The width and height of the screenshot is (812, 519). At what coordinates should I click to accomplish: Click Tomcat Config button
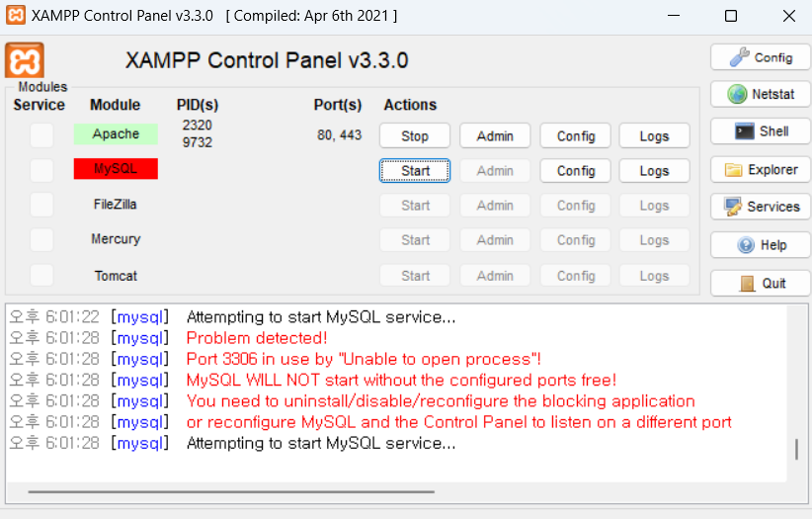(575, 275)
